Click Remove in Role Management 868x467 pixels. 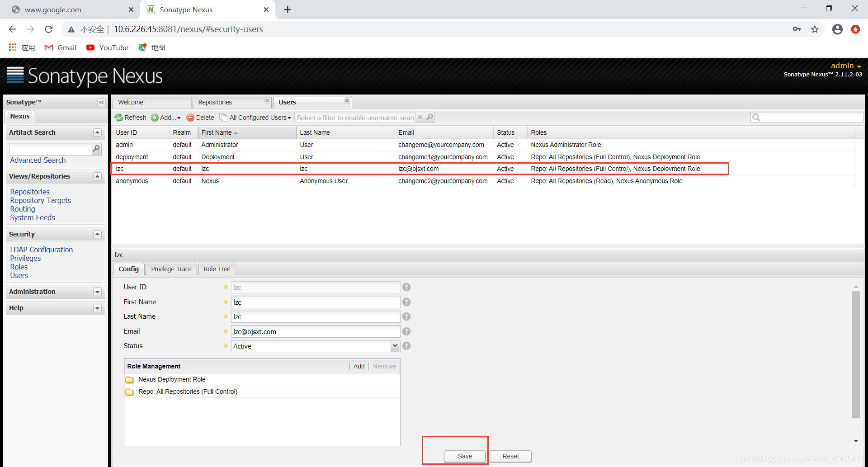(385, 366)
